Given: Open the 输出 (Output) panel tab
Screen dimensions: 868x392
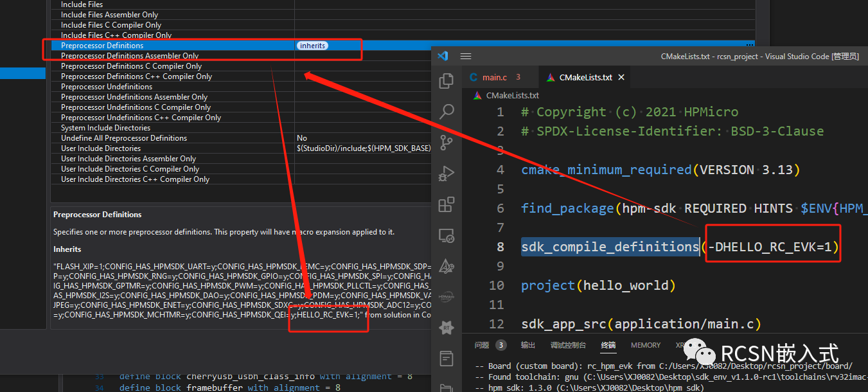Looking at the screenshot, I should click(528, 345).
